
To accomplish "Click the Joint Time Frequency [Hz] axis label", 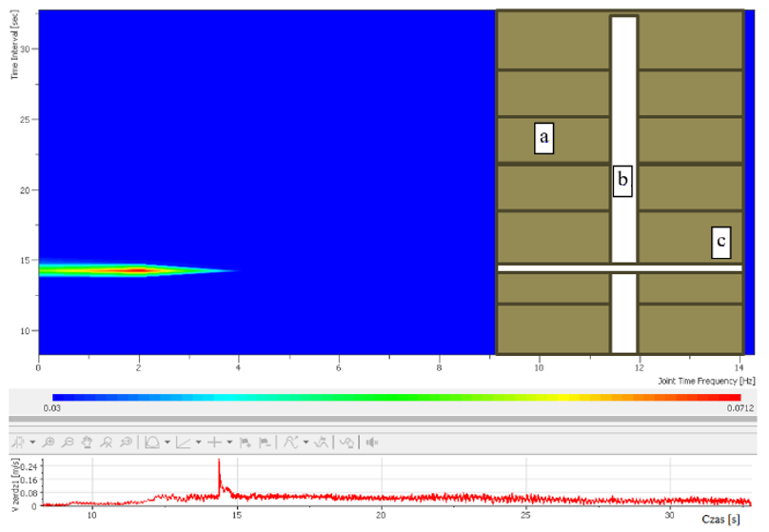I will 706,381.
